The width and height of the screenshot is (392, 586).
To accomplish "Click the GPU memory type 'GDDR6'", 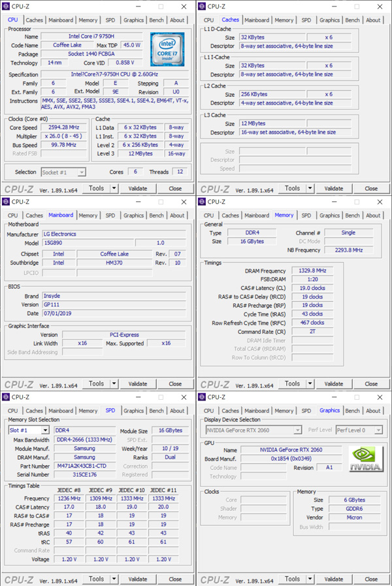I will tap(354, 509).
